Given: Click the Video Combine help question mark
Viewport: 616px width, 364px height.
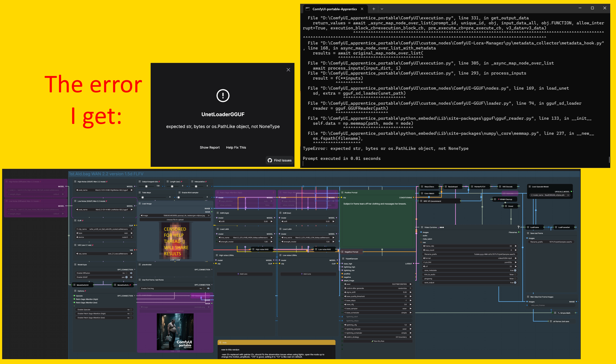Looking at the screenshot, I should [x=518, y=227].
